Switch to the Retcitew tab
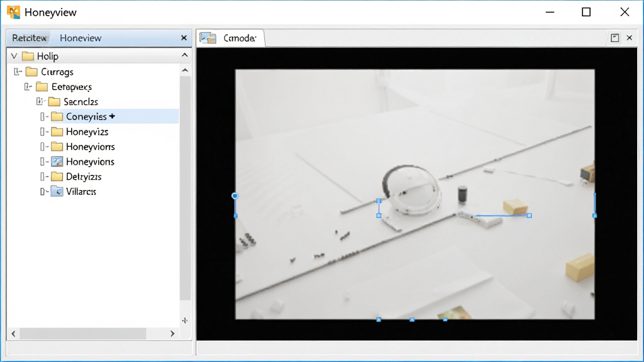The width and height of the screenshot is (644, 362). tap(29, 38)
